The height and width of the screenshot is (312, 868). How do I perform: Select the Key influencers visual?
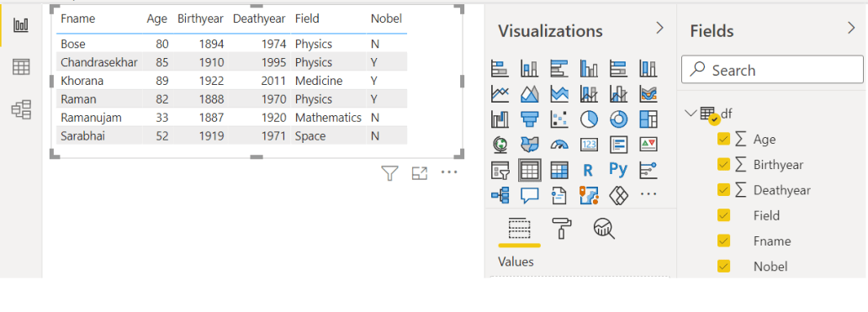point(648,171)
